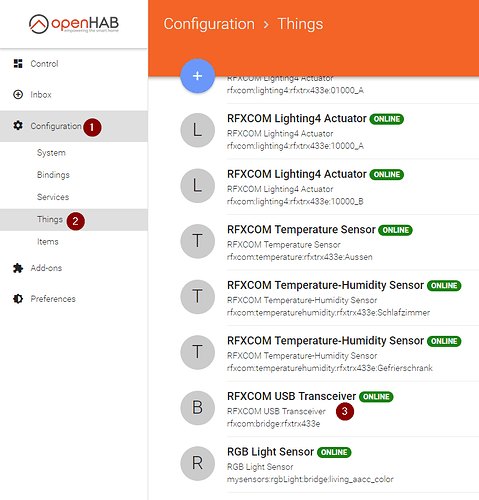The width and height of the screenshot is (479, 500).
Task: Click the R avatar of RGB Light Sensor
Action: tap(197, 463)
